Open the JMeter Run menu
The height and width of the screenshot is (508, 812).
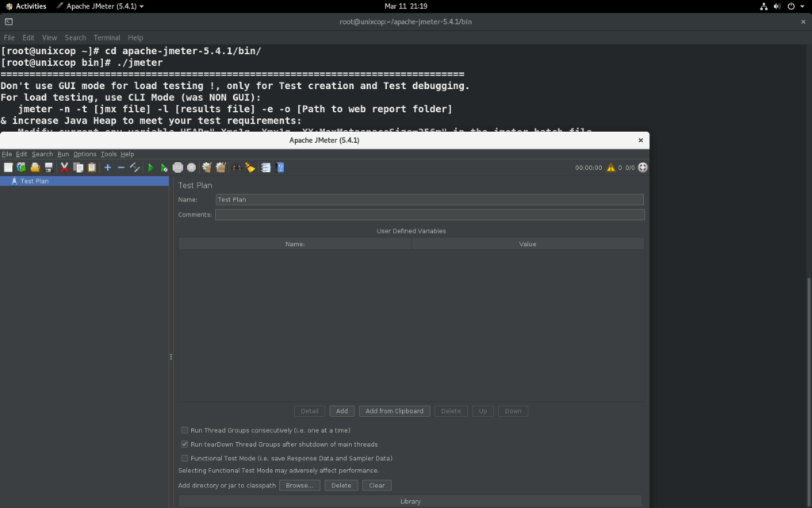(63, 154)
